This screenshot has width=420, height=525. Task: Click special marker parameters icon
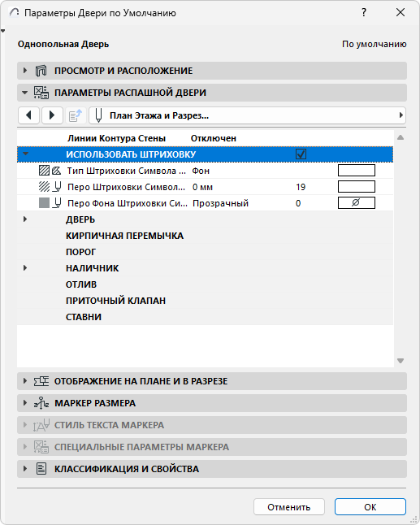(x=41, y=447)
